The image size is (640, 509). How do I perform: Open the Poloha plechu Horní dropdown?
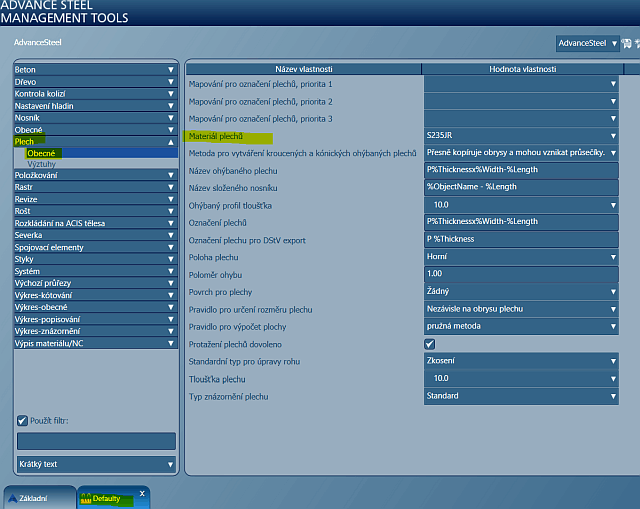pos(521,257)
